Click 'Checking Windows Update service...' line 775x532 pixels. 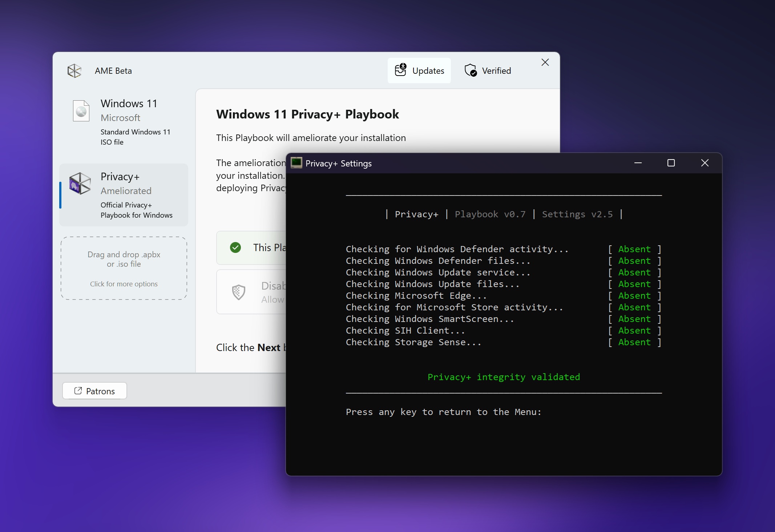tap(438, 273)
